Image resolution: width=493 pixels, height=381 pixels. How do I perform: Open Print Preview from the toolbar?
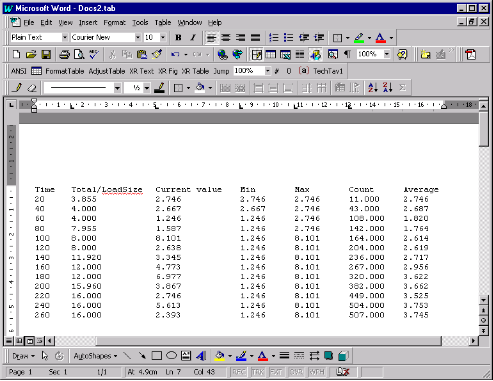point(79,54)
